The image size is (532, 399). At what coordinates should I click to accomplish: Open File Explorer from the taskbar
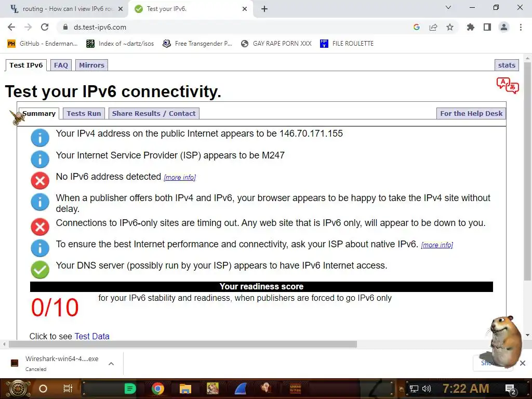(185, 389)
